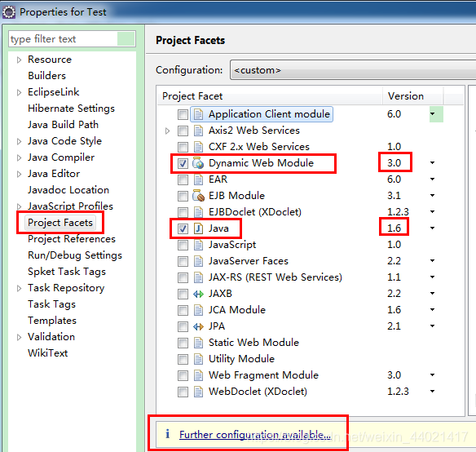Click the Utility Module document icon

coord(198,359)
